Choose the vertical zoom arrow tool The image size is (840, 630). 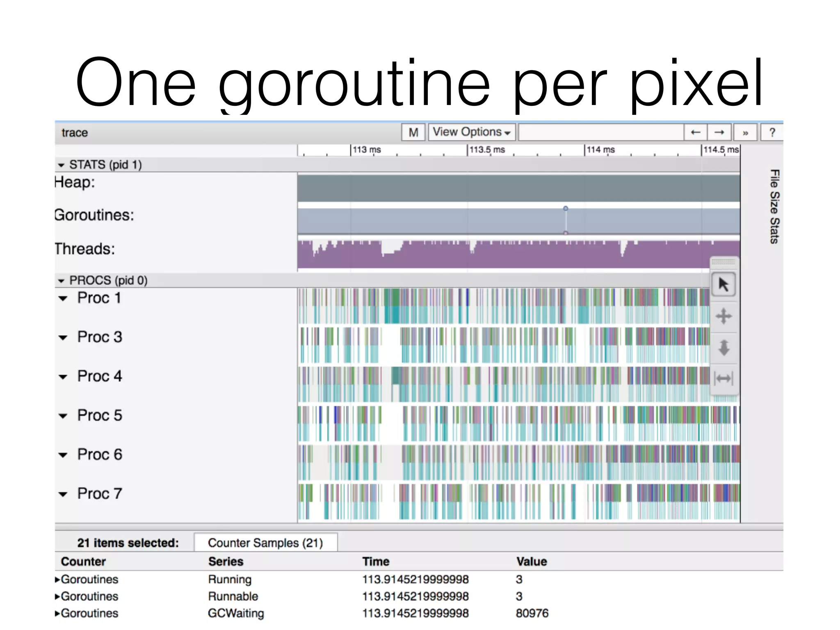pyautogui.click(x=724, y=348)
